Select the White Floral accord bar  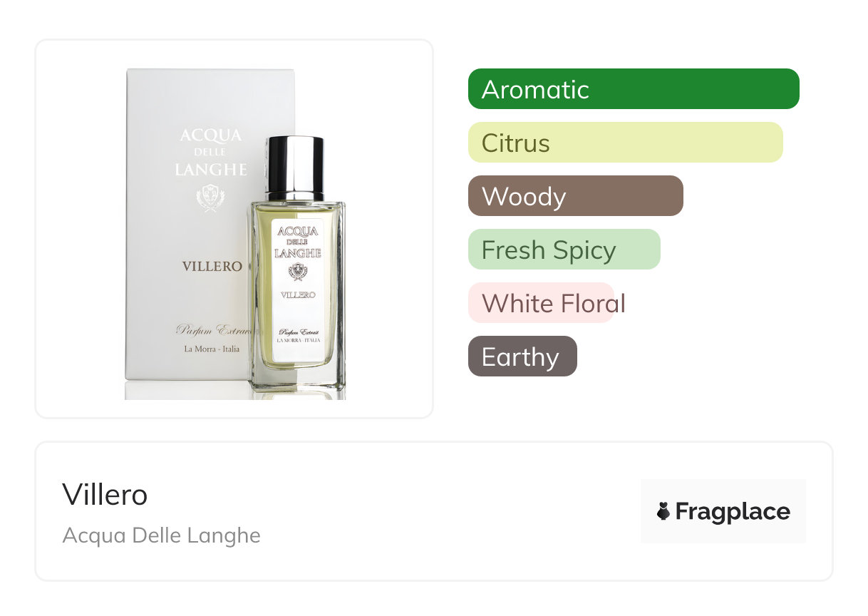[x=541, y=303]
